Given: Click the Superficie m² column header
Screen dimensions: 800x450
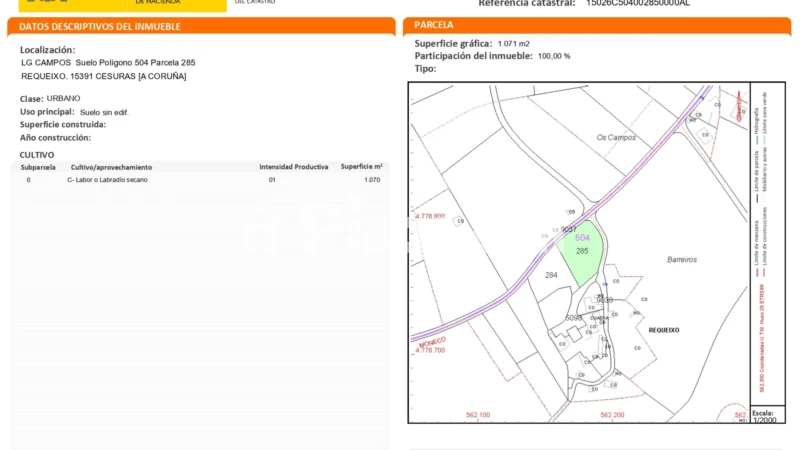Looking at the screenshot, I should click(x=361, y=167).
